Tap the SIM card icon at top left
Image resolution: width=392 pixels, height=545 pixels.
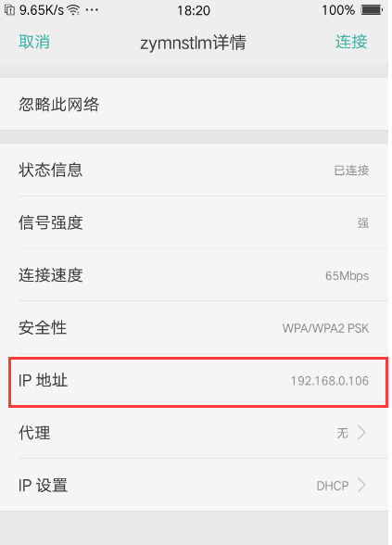click(9, 10)
